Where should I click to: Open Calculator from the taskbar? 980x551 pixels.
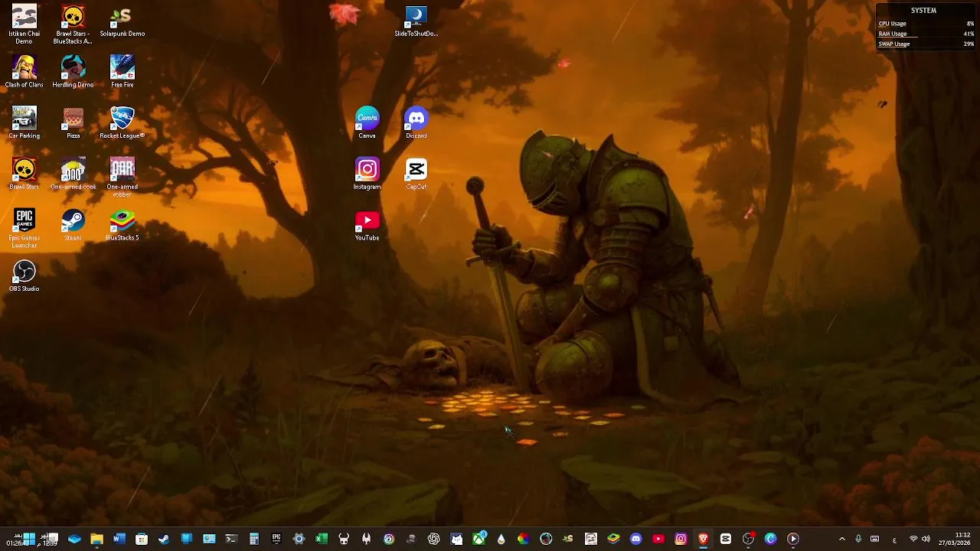pyautogui.click(x=253, y=539)
